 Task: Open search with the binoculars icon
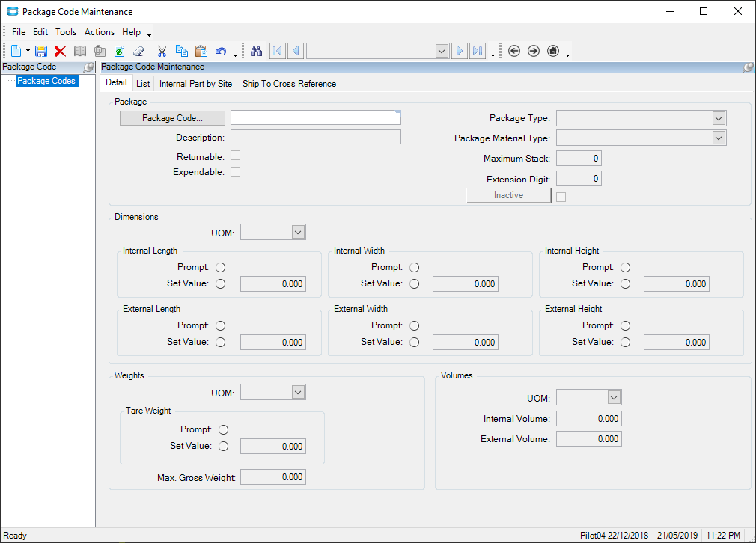257,51
